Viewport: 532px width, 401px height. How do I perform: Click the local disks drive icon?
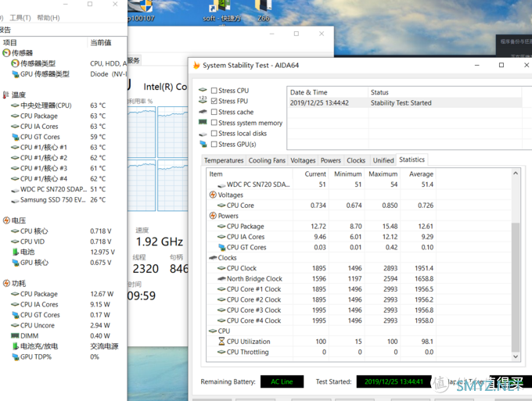203,134
